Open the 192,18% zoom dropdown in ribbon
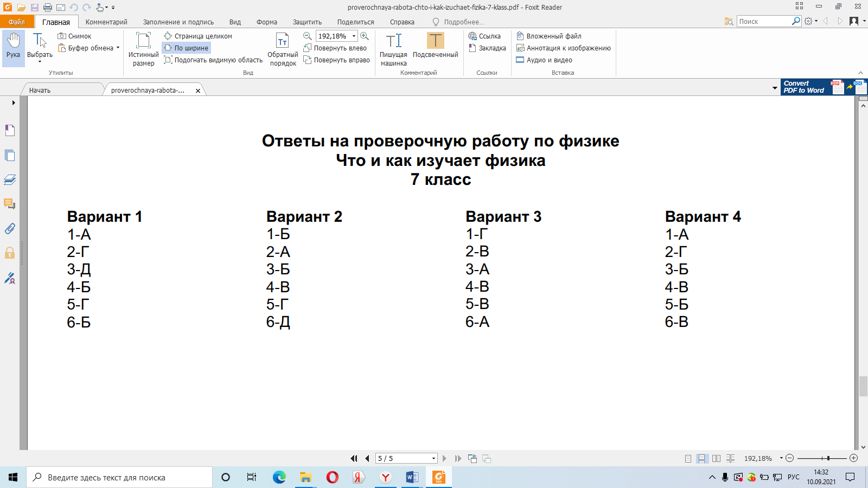The image size is (868, 488). pos(354,36)
